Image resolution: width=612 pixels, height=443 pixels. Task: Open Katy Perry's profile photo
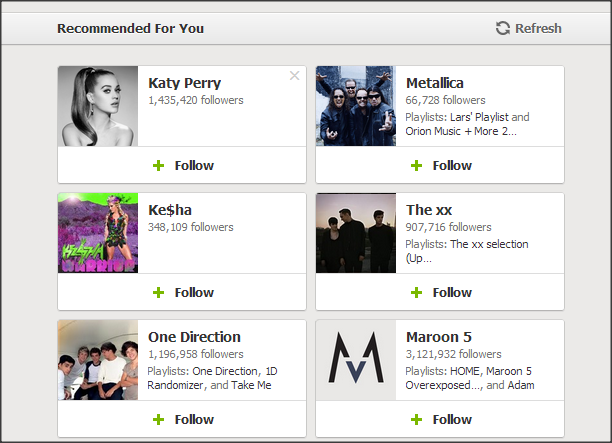pyautogui.click(x=98, y=106)
